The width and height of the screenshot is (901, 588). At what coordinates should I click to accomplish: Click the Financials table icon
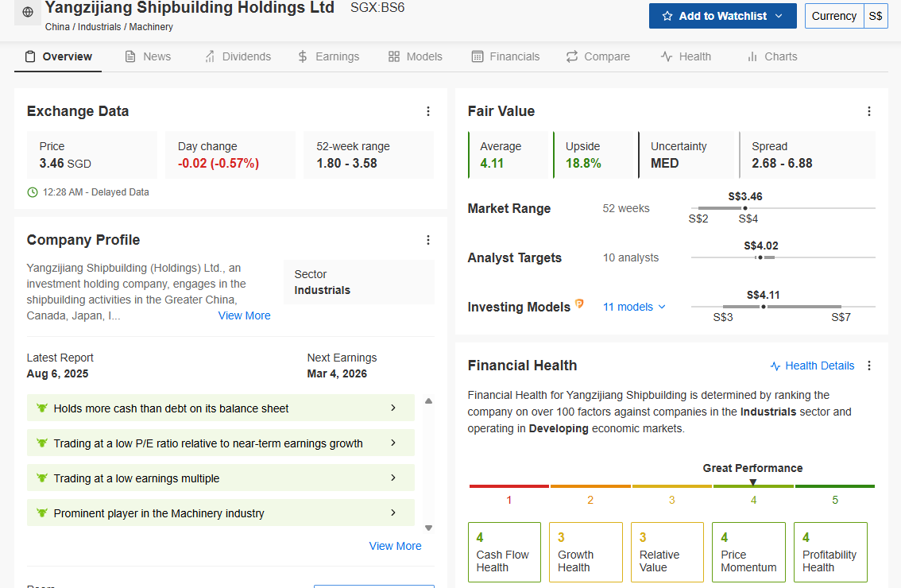[478, 56]
